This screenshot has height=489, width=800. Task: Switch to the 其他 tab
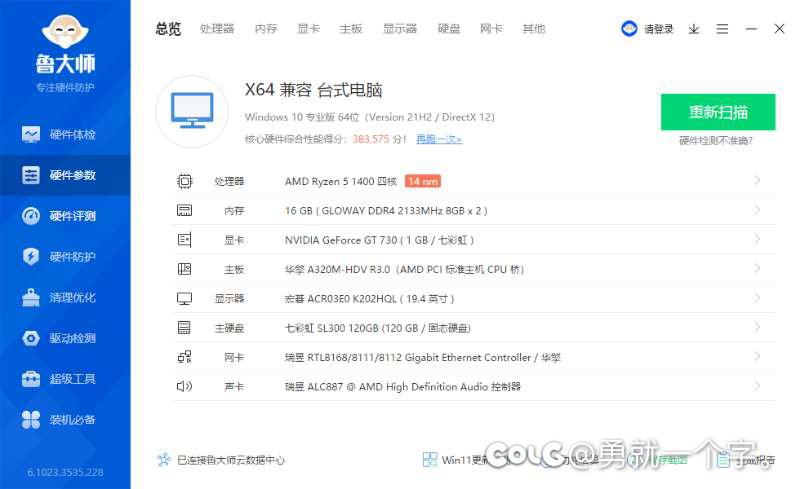(534, 29)
